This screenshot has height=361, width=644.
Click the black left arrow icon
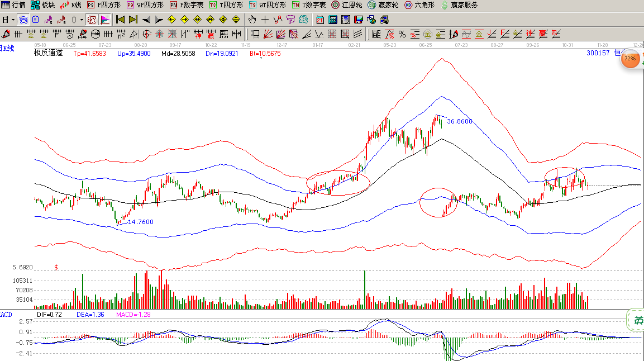146,20
